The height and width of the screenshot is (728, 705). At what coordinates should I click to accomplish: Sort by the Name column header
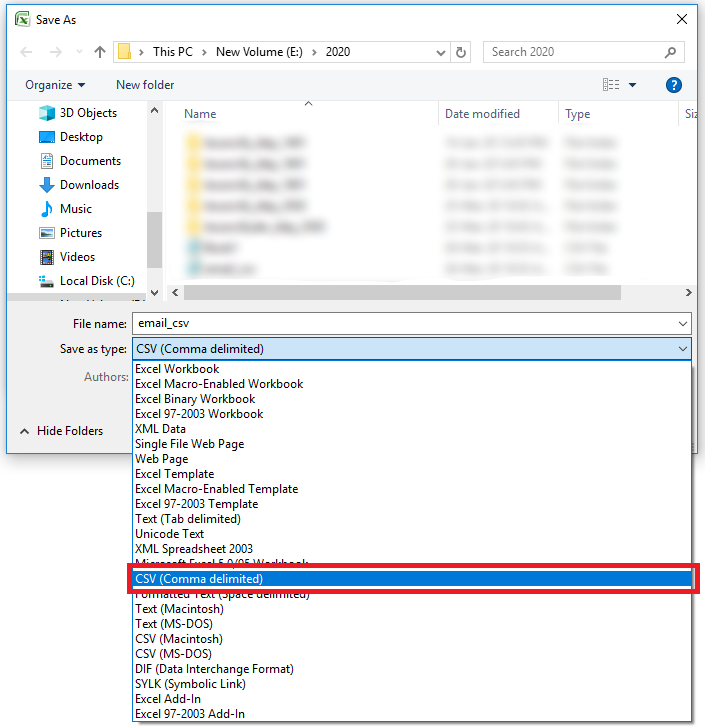pos(200,114)
